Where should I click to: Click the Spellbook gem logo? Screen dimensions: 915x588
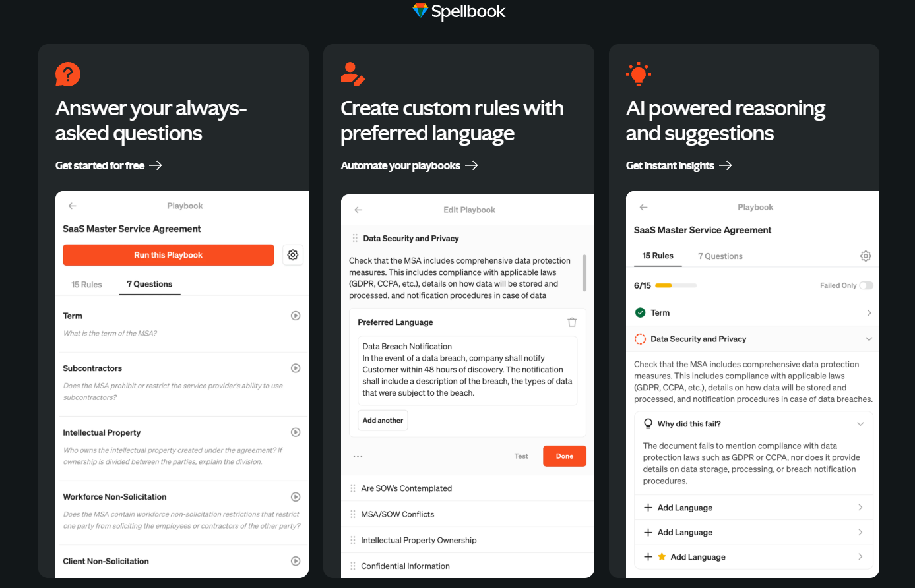(x=420, y=11)
